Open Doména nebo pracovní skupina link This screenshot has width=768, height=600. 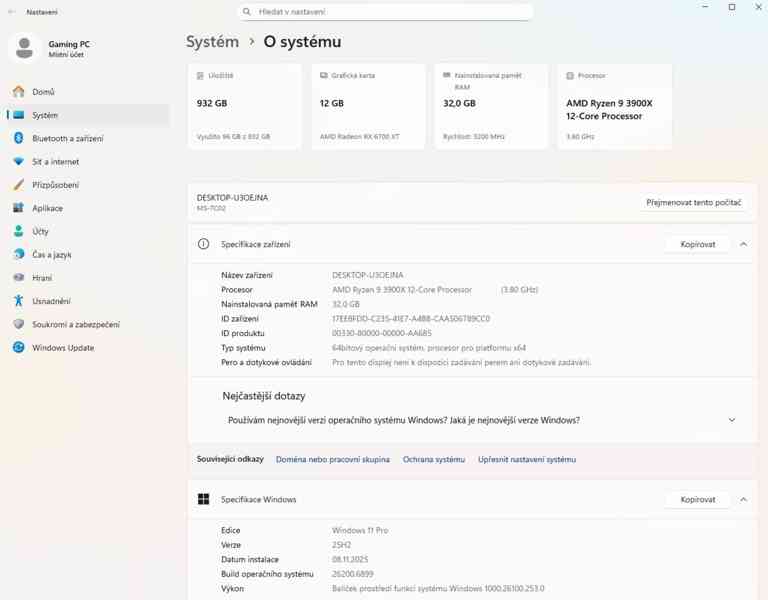333,459
